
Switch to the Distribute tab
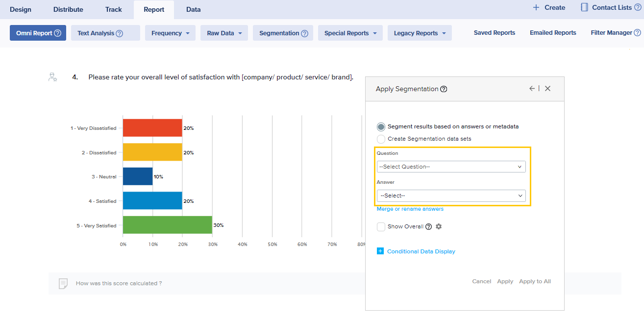coord(68,9)
